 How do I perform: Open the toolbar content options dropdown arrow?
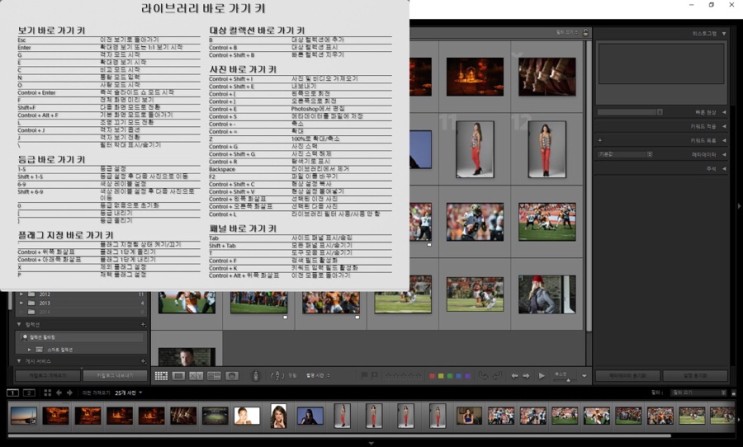click(582, 376)
